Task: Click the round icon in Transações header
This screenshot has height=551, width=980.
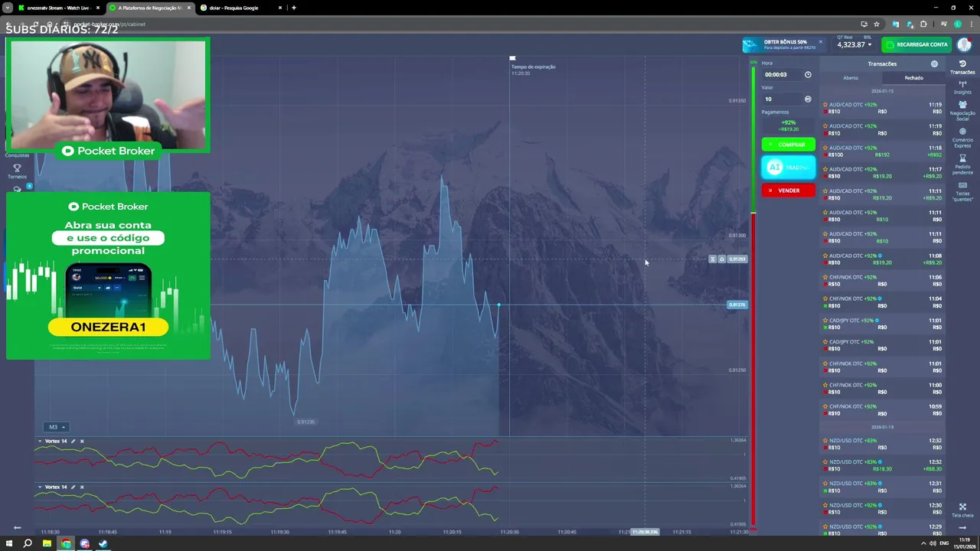Action: 934,64
